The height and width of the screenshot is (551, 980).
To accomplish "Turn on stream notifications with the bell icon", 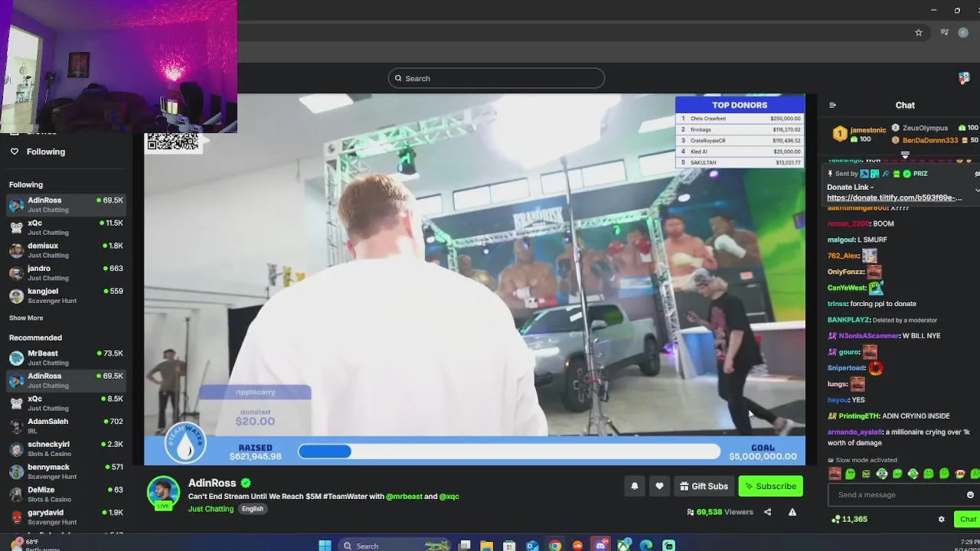I will [634, 486].
